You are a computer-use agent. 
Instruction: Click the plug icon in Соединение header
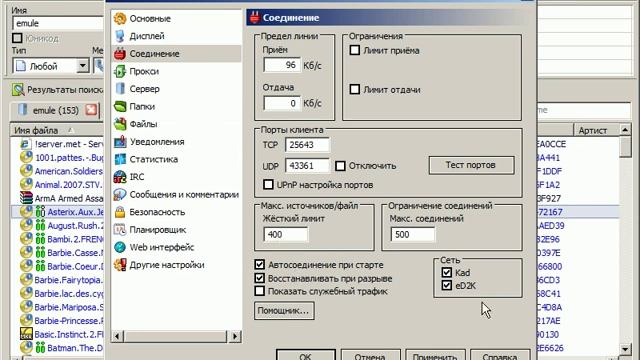tap(255, 18)
